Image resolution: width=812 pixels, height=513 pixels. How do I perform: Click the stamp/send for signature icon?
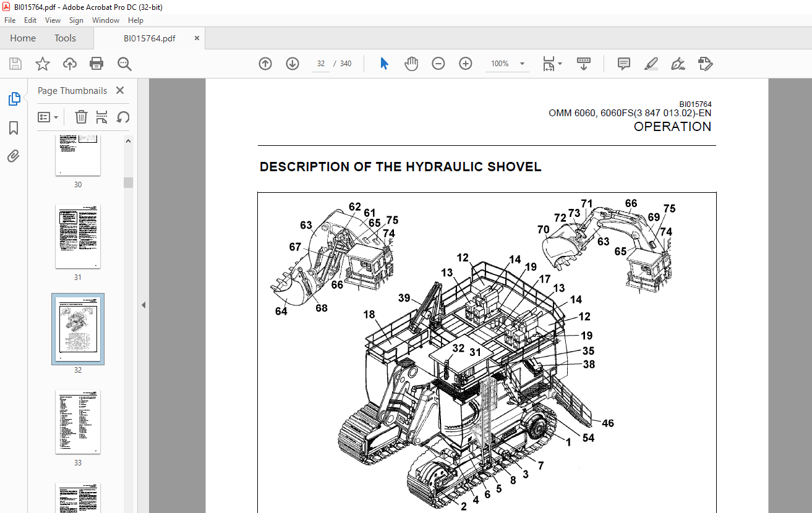click(x=706, y=64)
